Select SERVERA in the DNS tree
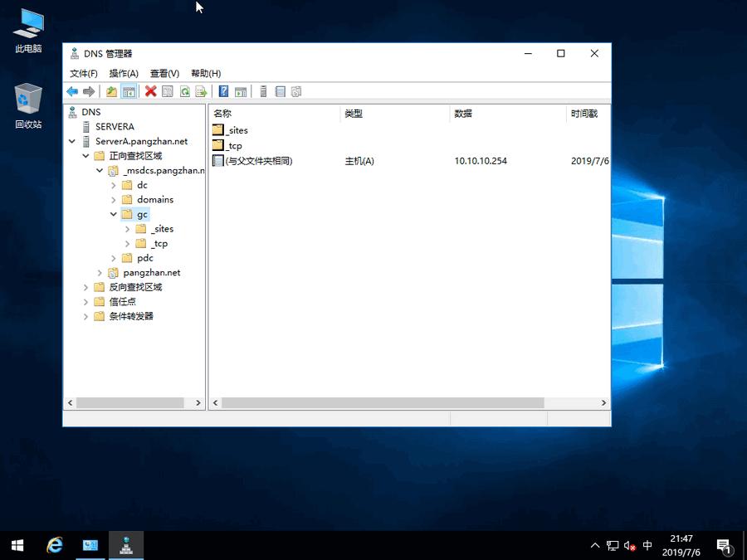747x560 pixels. (x=115, y=126)
